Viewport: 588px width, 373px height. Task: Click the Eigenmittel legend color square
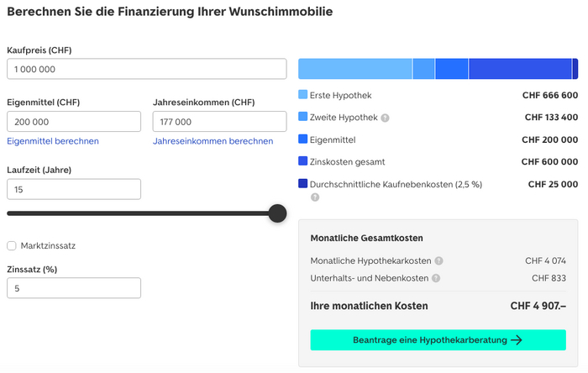coord(303,139)
